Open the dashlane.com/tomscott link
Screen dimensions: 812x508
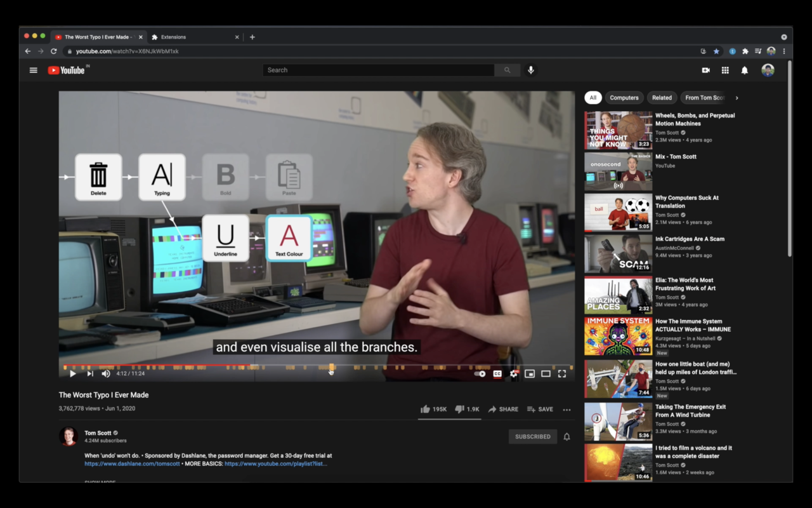(132, 464)
